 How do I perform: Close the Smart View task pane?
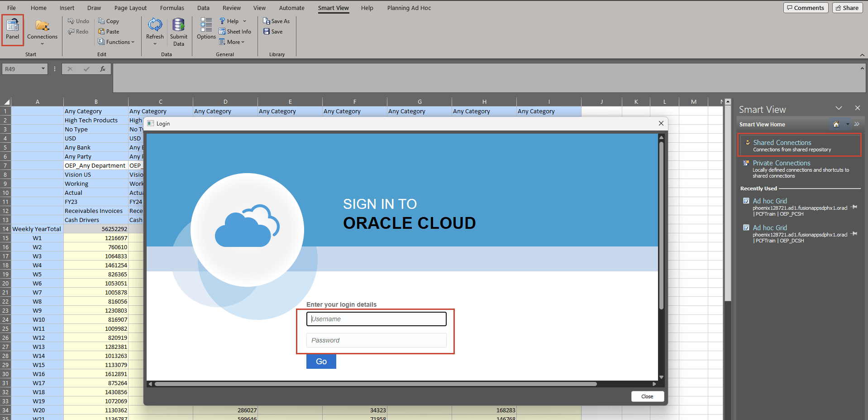858,108
